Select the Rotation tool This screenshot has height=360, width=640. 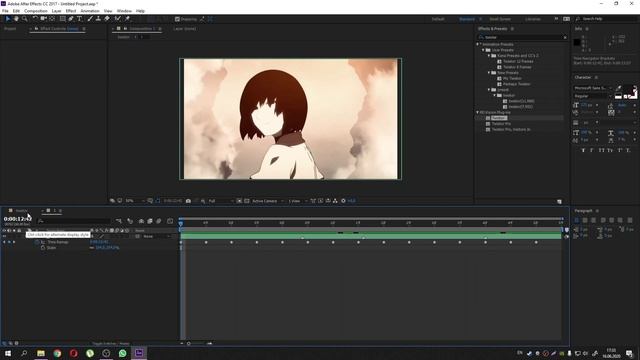pos(35,19)
